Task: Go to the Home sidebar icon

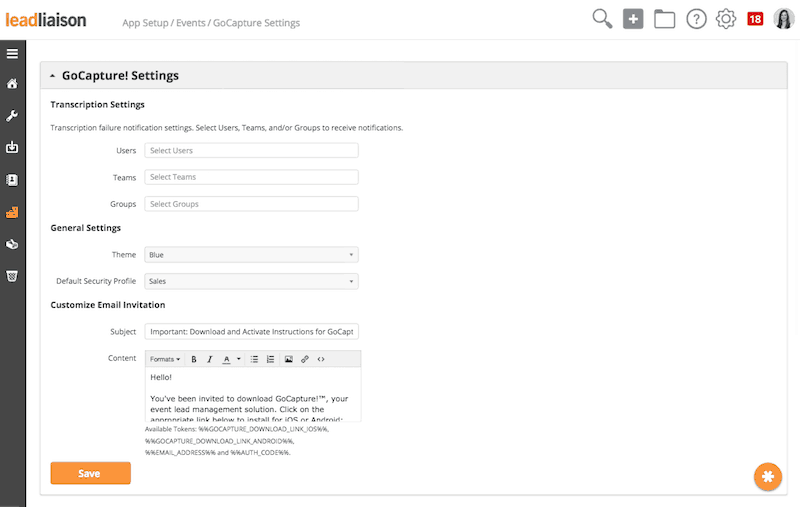Action: (12, 84)
